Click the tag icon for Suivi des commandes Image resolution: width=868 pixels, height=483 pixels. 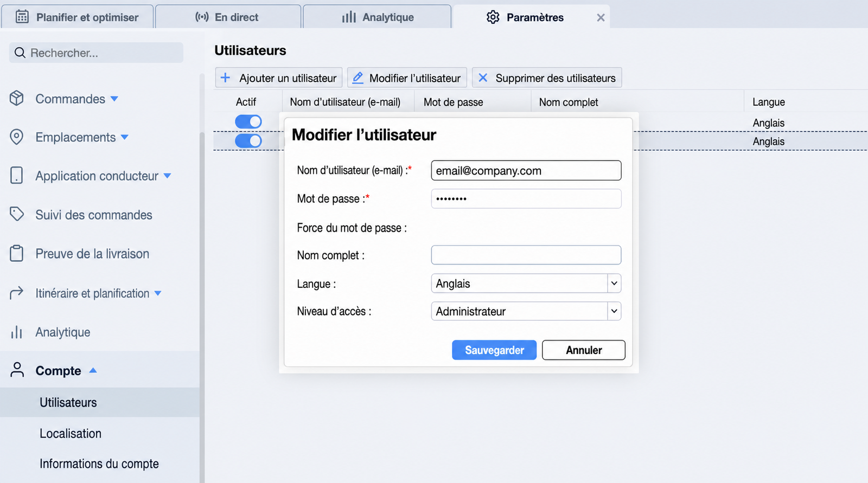click(17, 214)
